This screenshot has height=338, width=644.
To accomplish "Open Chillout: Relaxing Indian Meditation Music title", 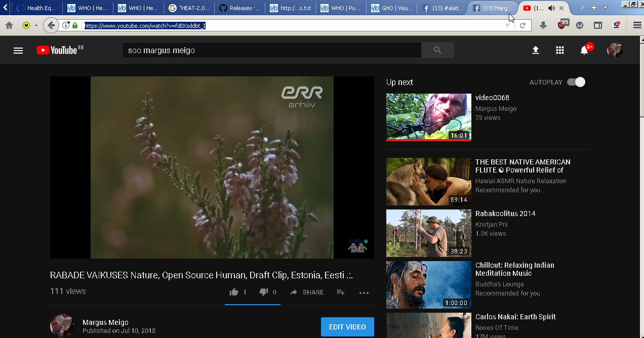I will 514,269.
